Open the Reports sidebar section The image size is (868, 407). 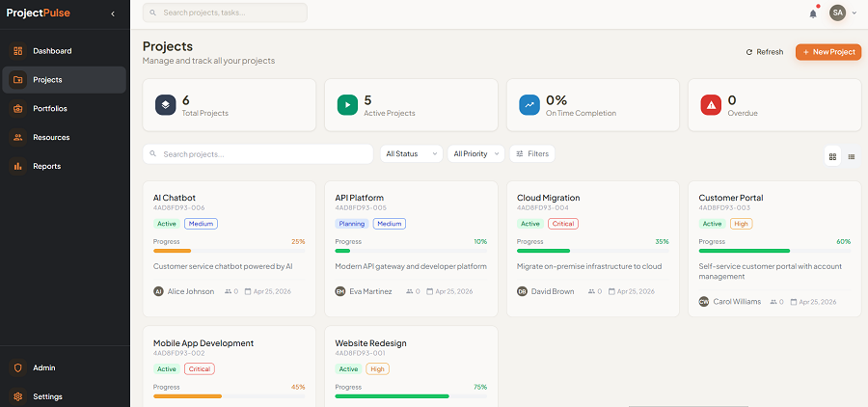point(46,166)
